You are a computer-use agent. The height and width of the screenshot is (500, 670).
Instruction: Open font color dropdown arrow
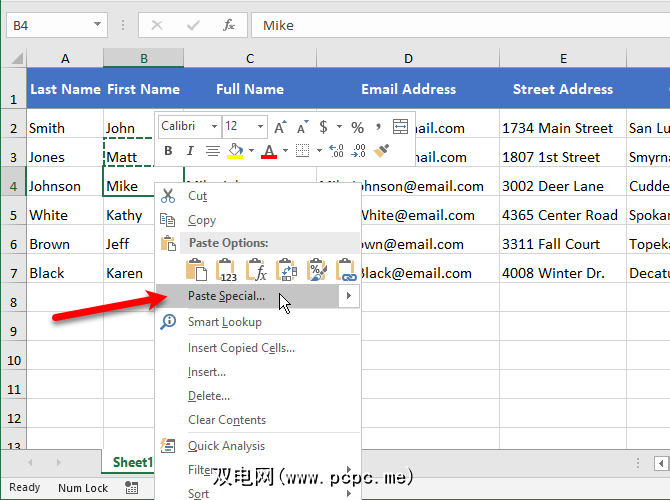(x=285, y=150)
